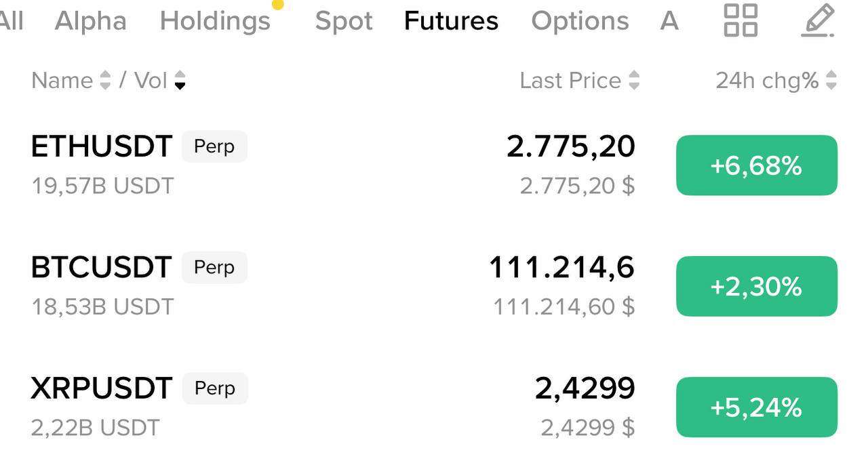Sort list by Name arrows
The height and width of the screenshot is (465, 868).
click(105, 81)
